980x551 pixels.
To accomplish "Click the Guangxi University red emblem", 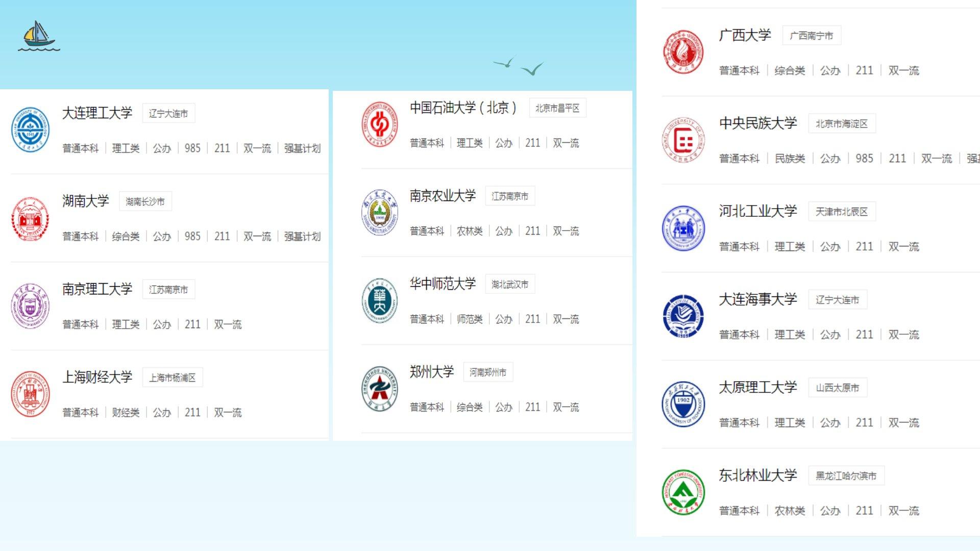I will point(683,52).
